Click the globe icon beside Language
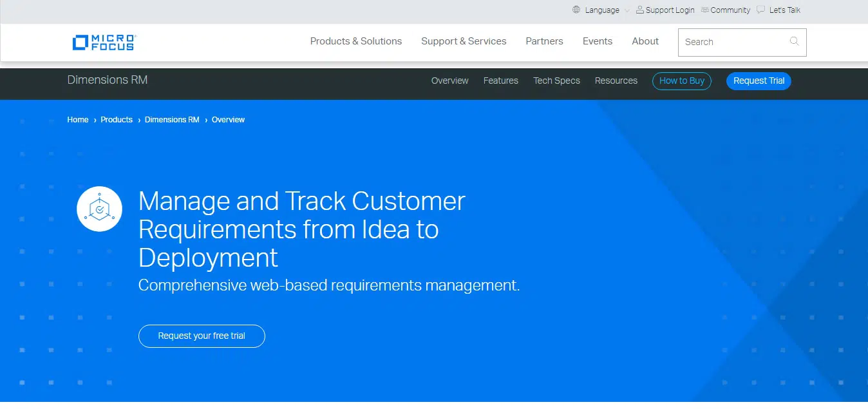This screenshot has width=868, height=409. [x=576, y=10]
